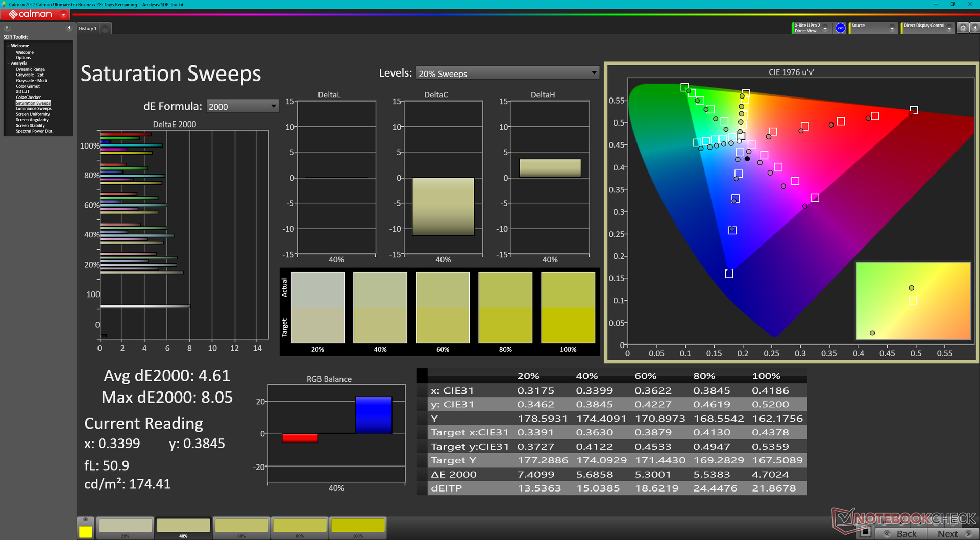
Task: Open the dE Formula 2000 dropdown
Action: coord(242,106)
